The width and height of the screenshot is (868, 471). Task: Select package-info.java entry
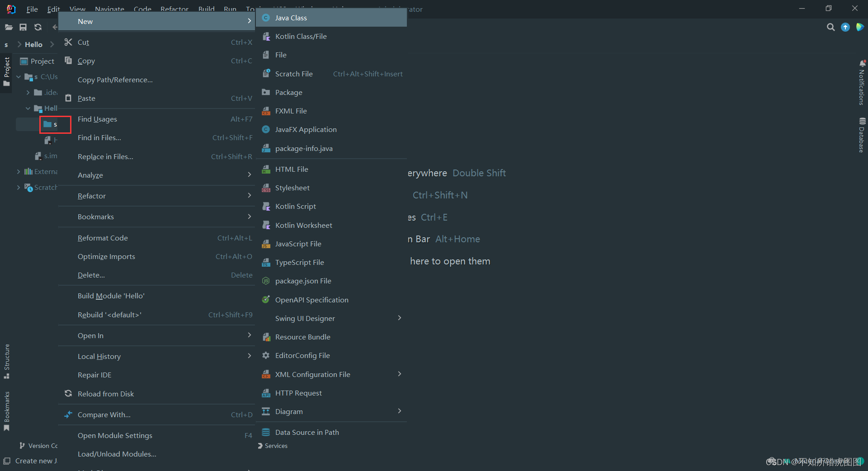pos(331,148)
